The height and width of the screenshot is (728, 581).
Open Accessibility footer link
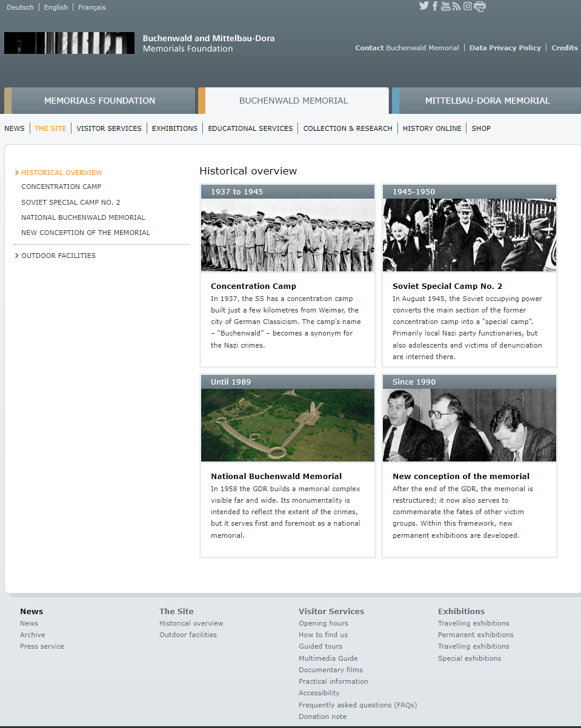point(319,693)
